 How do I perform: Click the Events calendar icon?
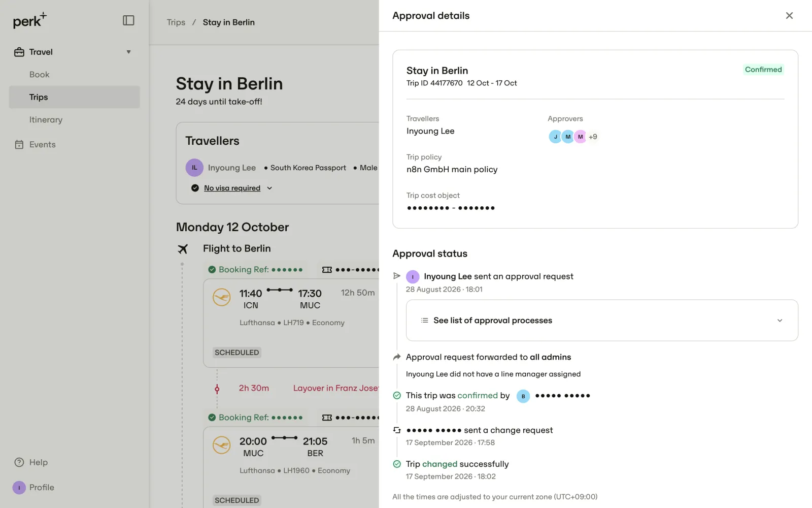click(x=19, y=145)
